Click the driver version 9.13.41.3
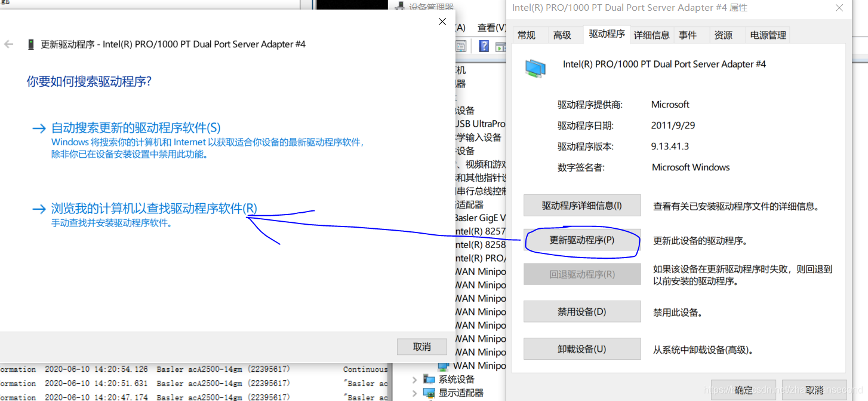The width and height of the screenshot is (868, 401). click(x=670, y=146)
